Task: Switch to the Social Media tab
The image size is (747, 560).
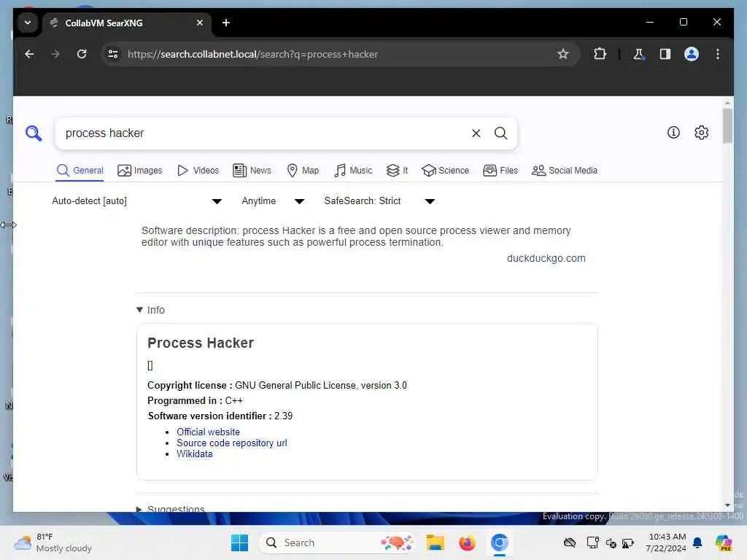Action: 565,171
